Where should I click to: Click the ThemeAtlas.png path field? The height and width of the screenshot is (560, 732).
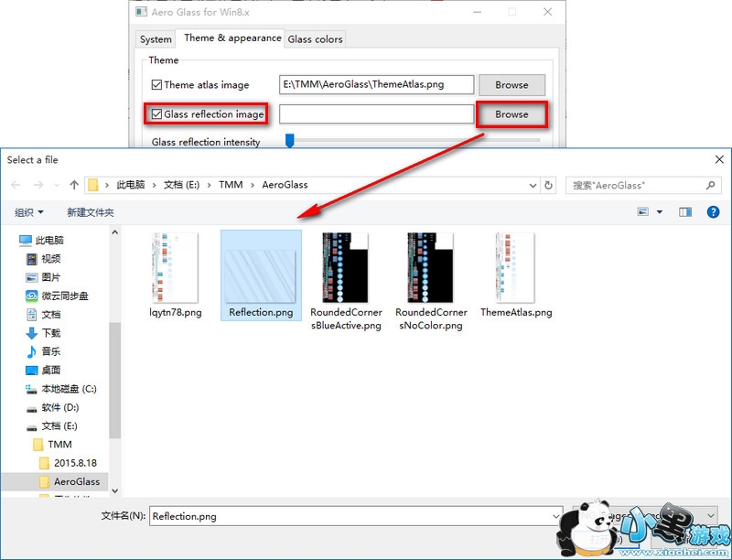pos(376,85)
